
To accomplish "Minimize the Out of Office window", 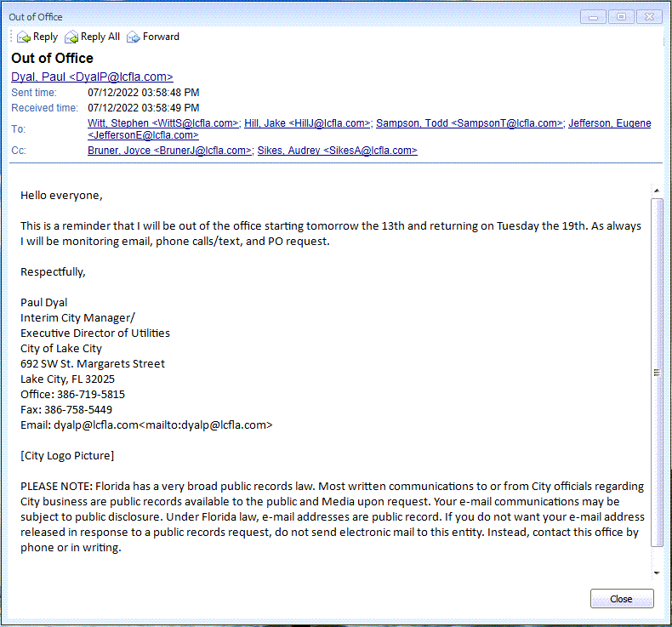I will point(593,17).
